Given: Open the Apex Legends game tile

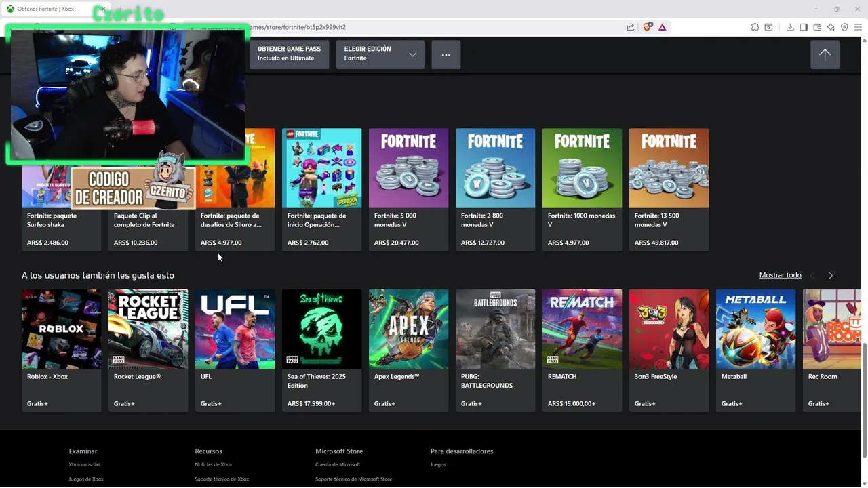Looking at the screenshot, I should (408, 350).
